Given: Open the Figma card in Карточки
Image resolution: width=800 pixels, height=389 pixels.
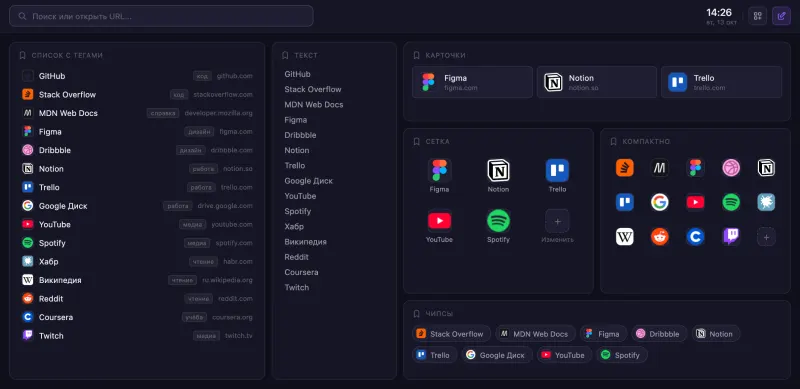Looking at the screenshot, I should tap(472, 82).
